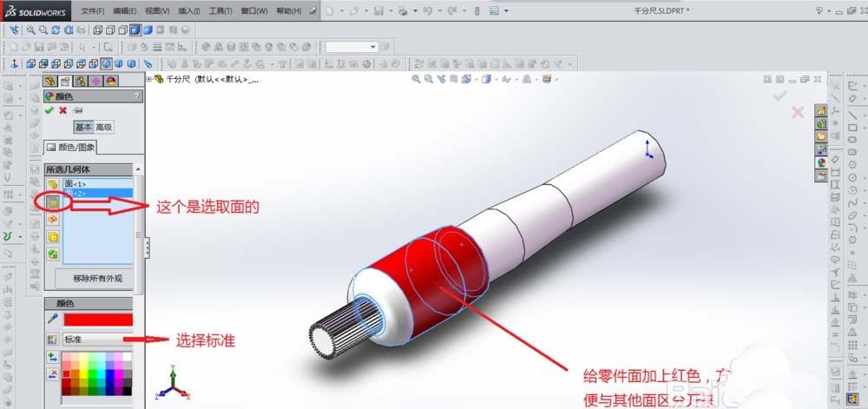
Task: Click the Save icon in title bar
Action: (379, 10)
